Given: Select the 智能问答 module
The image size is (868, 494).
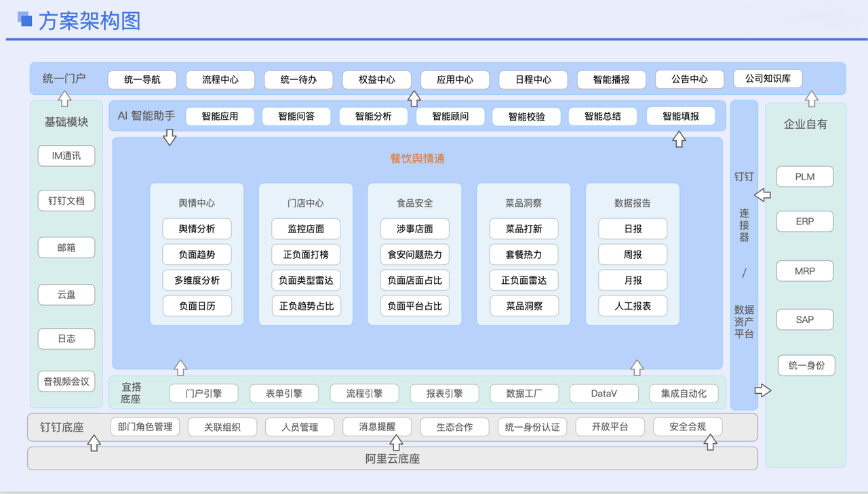Looking at the screenshot, I should (x=296, y=116).
